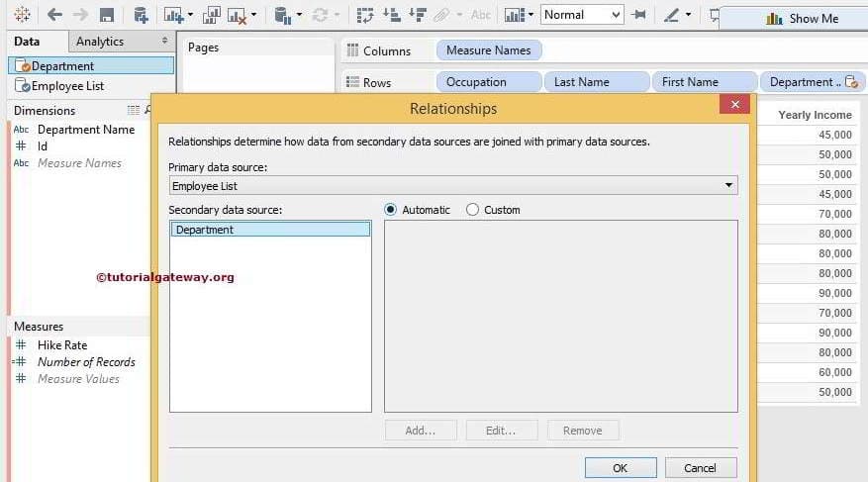Viewport: 868px width, 482px height.
Task: Select the Department data source
Action: [x=91, y=66]
